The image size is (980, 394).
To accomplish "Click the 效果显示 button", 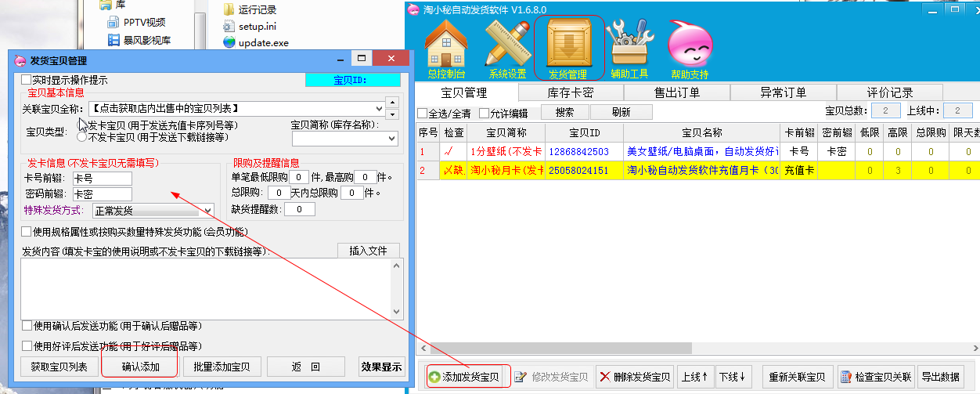I will pyautogui.click(x=381, y=367).
